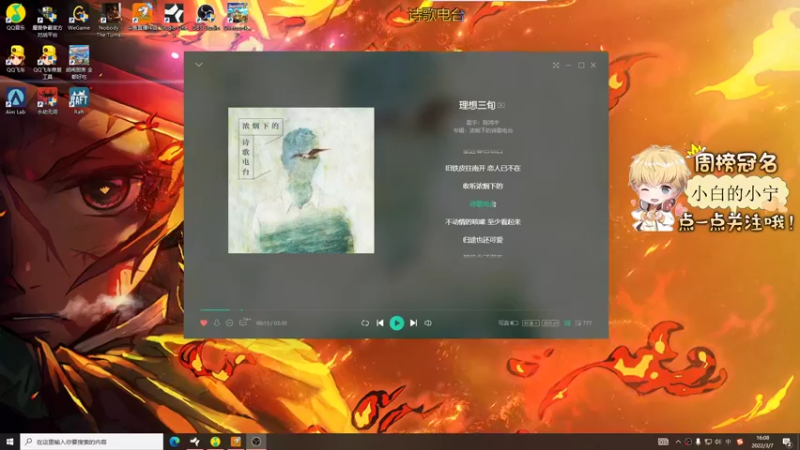Open Microsoft Edge from the taskbar

(174, 441)
